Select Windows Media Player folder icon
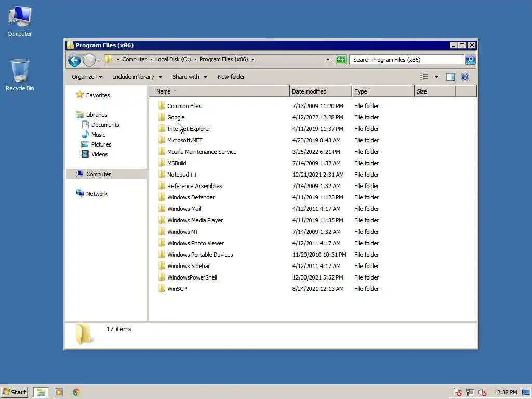532x399 pixels. point(162,220)
